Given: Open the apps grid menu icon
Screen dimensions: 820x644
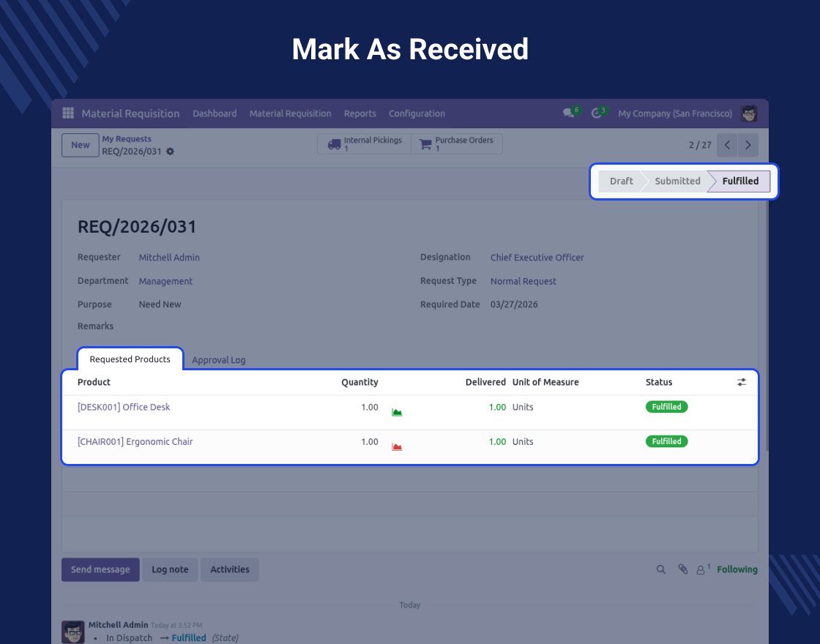Looking at the screenshot, I should 68,113.
